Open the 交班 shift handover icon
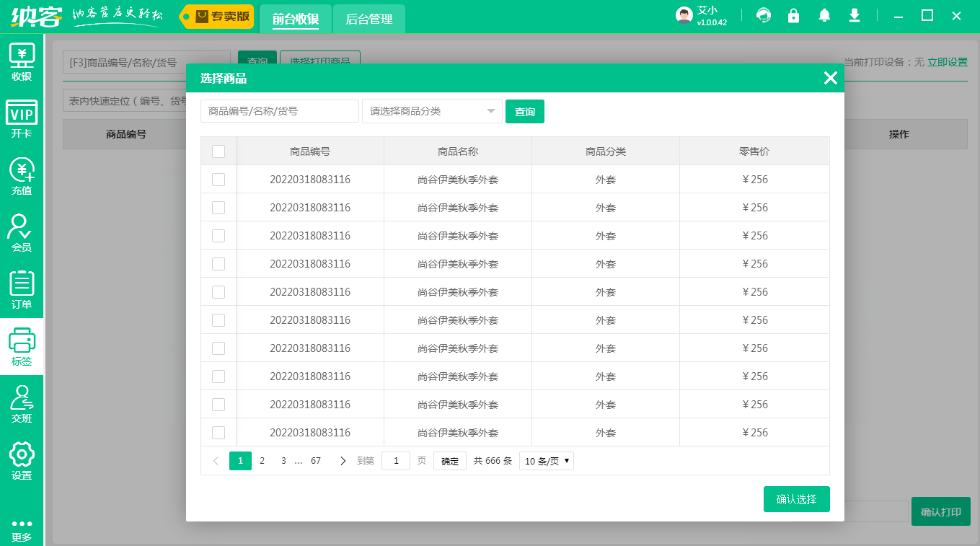The height and width of the screenshot is (546, 980). pos(22,404)
